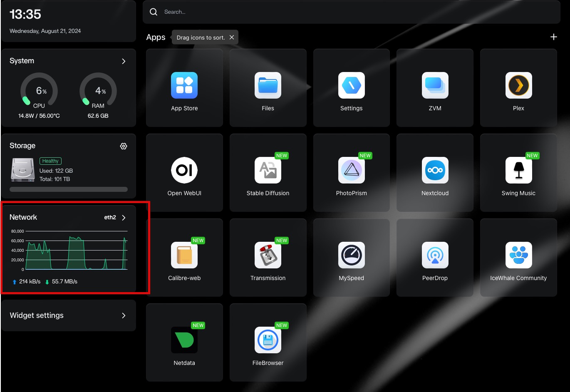Click the search magnifier icon
Image resolution: width=570 pixels, height=392 pixels.
(x=154, y=12)
